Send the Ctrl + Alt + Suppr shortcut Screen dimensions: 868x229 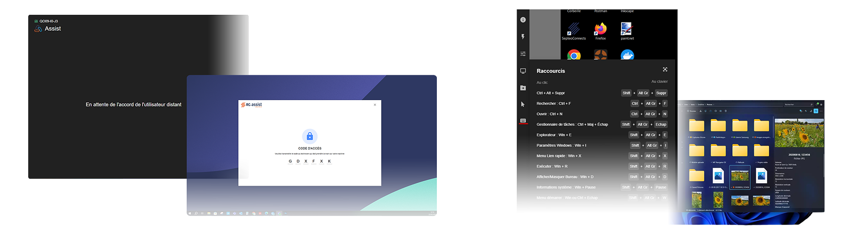coord(550,93)
